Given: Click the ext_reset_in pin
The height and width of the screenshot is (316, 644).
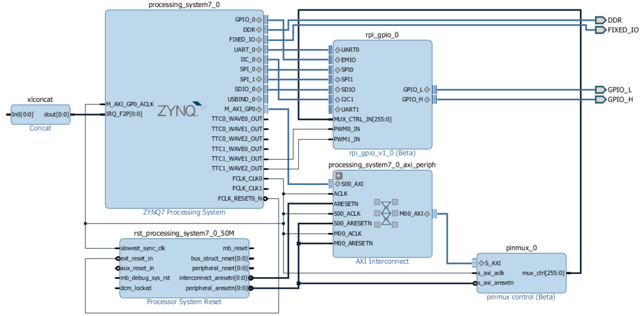Looking at the screenshot, I should point(136,259).
